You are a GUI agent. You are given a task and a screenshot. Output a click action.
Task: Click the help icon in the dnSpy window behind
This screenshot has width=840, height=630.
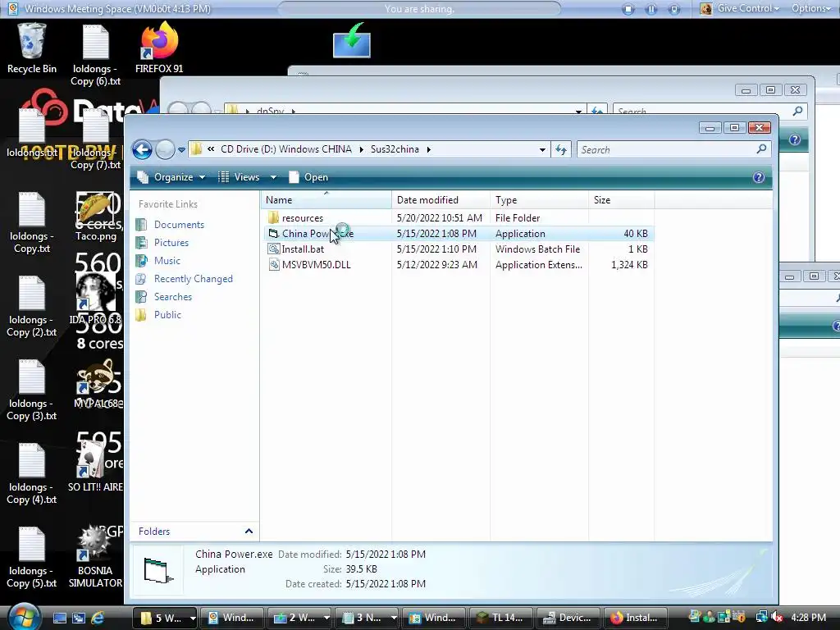click(x=795, y=139)
